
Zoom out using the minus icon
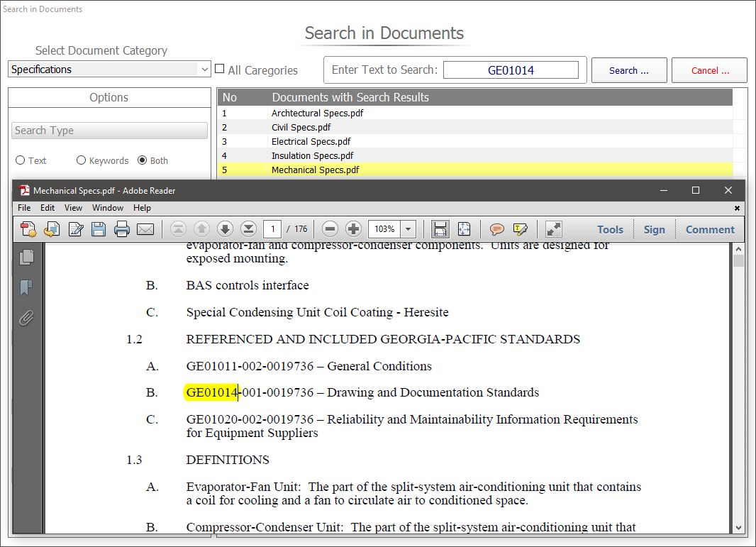click(x=329, y=229)
